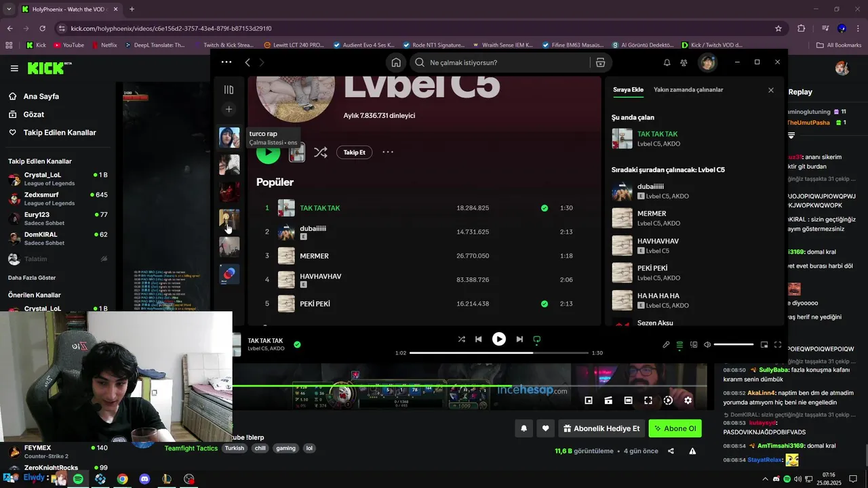Toggle repeat in Spotify player bar

click(537, 339)
